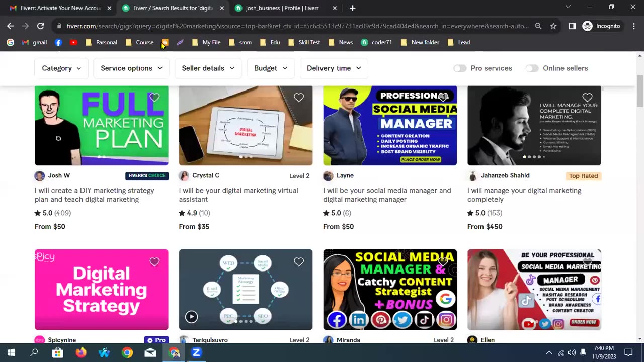
Task: Open the smm bookmarks folder
Action: [x=240, y=42]
